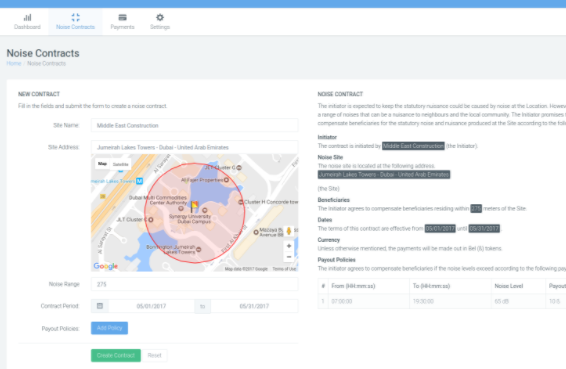566x369 pixels.
Task: Click the site flag marker on map
Action: [x=194, y=207]
